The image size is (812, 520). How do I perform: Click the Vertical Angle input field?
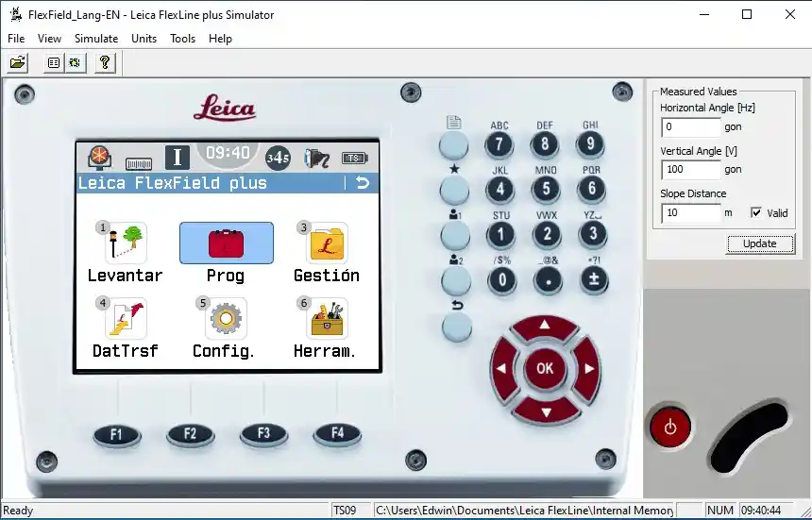691,170
